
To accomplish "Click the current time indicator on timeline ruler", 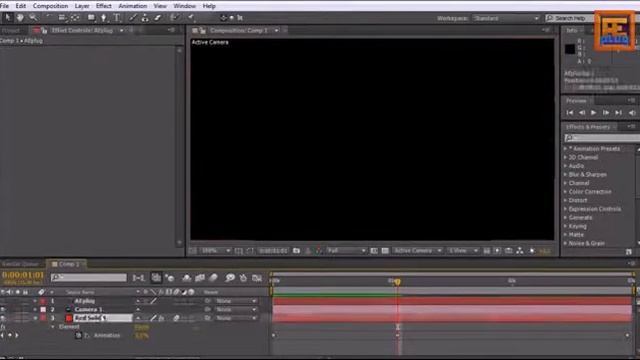I will (x=398, y=282).
